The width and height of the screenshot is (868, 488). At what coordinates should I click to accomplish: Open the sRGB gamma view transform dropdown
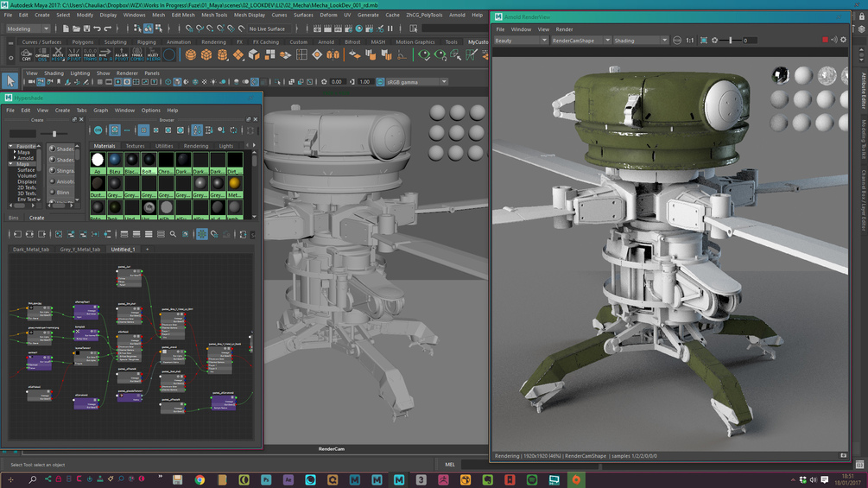417,82
